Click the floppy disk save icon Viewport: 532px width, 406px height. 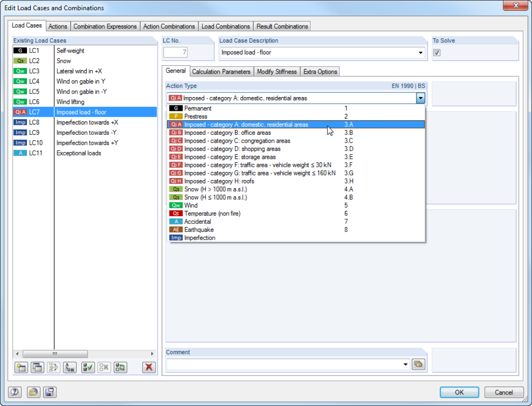[x=50, y=392]
